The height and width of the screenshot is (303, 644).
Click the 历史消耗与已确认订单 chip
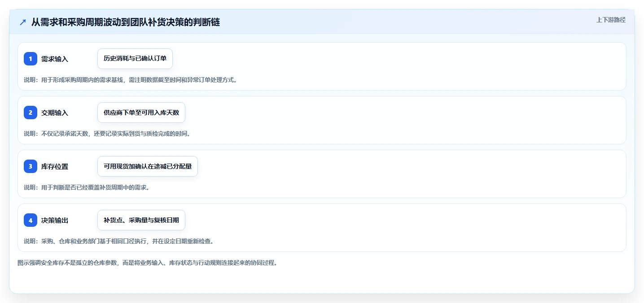click(135, 59)
